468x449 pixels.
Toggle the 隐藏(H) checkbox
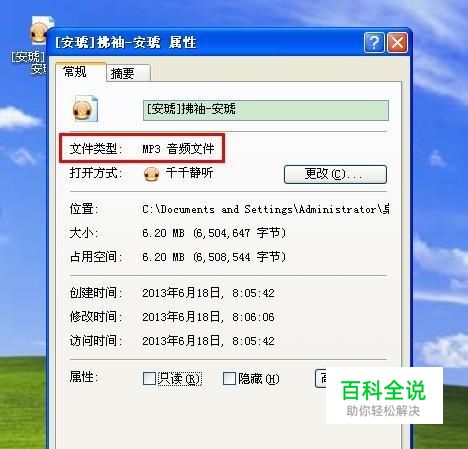click(229, 379)
